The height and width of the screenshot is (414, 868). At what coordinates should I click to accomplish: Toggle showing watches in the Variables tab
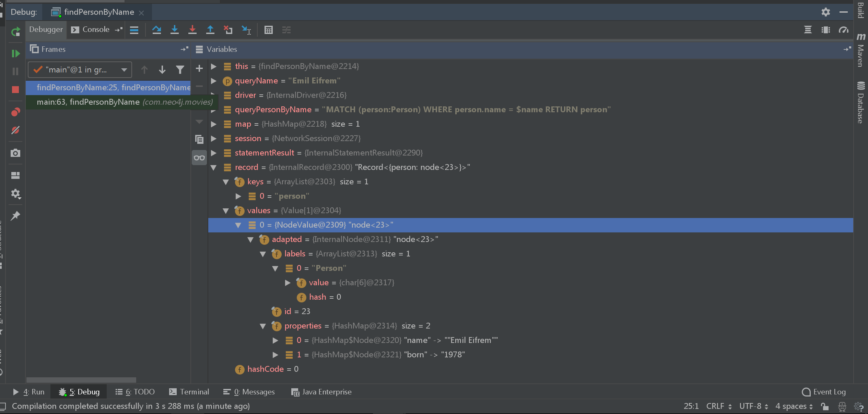click(199, 158)
